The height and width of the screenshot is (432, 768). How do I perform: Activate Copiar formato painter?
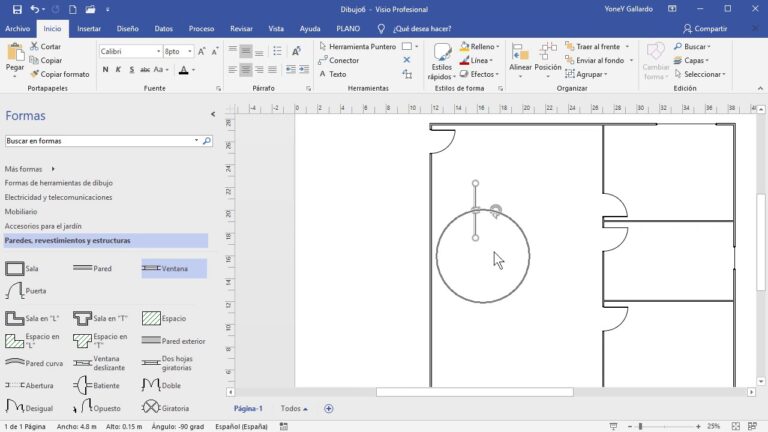coord(60,74)
